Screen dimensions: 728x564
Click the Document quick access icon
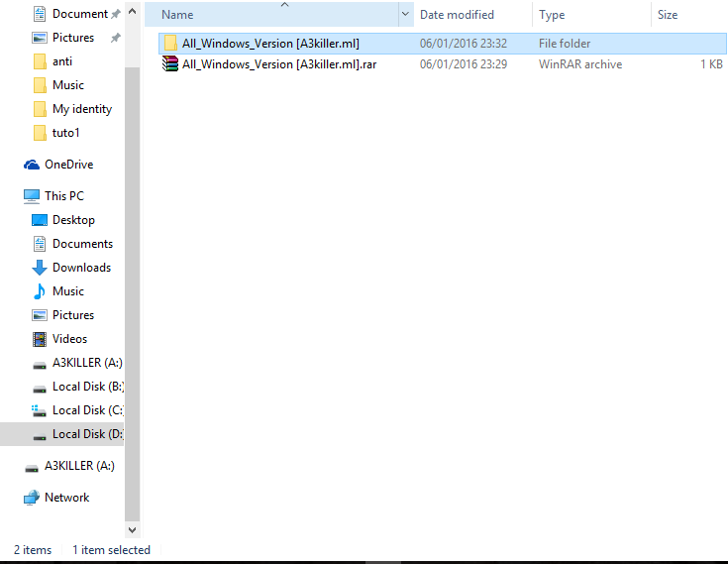point(40,14)
